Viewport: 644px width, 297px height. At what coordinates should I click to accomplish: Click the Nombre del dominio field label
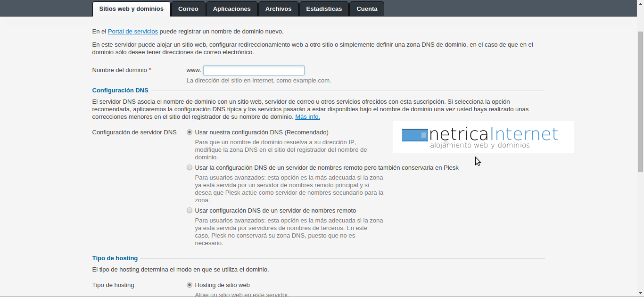(x=120, y=70)
